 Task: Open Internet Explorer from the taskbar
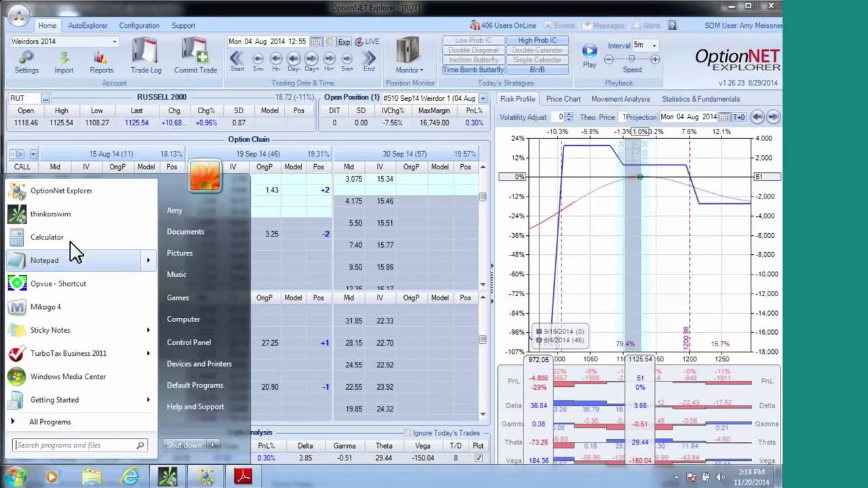coord(130,477)
